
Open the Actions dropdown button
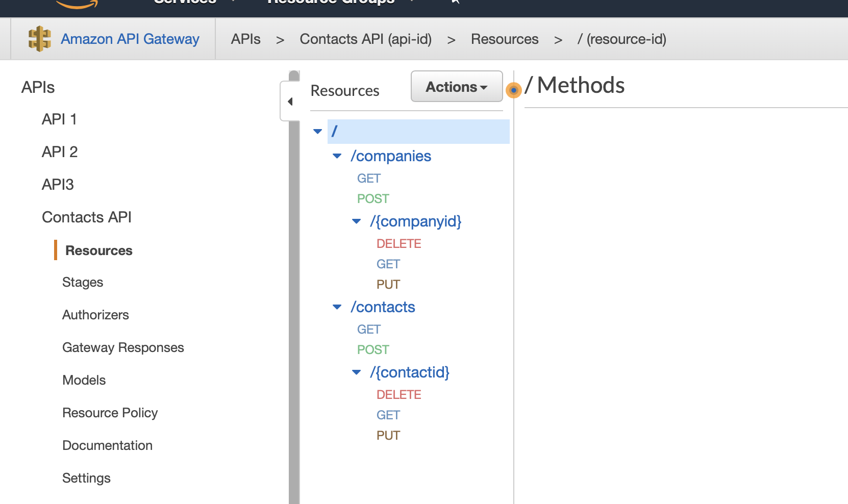click(457, 86)
